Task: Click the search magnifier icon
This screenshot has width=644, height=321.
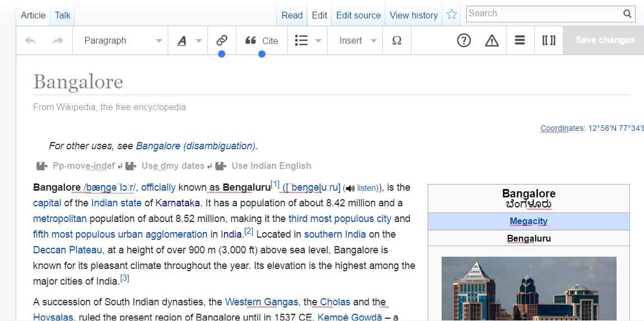Action: click(x=627, y=14)
